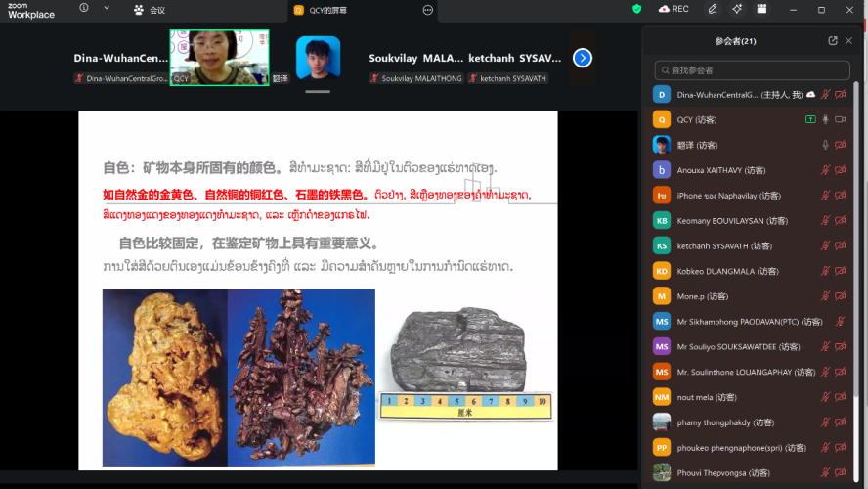Open the AI Companion sparkle icon
Viewport: 868px width, 489px height.
pyautogui.click(x=737, y=9)
